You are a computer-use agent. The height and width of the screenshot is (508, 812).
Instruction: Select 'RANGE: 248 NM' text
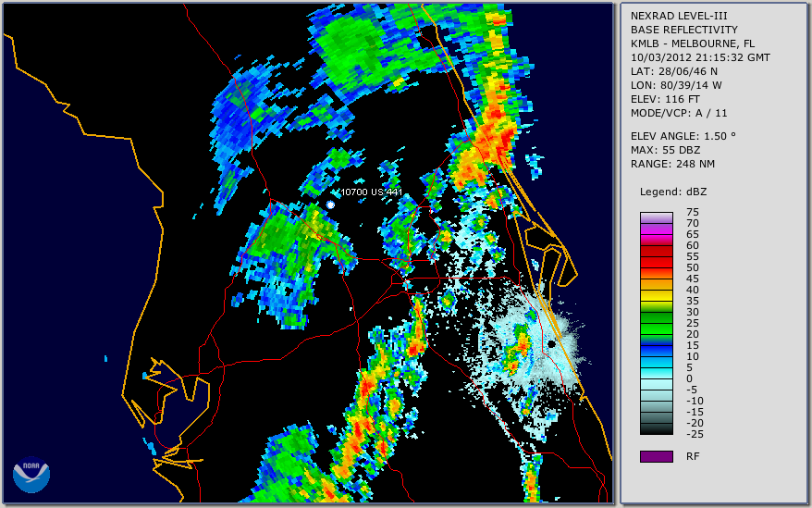pyautogui.click(x=672, y=164)
